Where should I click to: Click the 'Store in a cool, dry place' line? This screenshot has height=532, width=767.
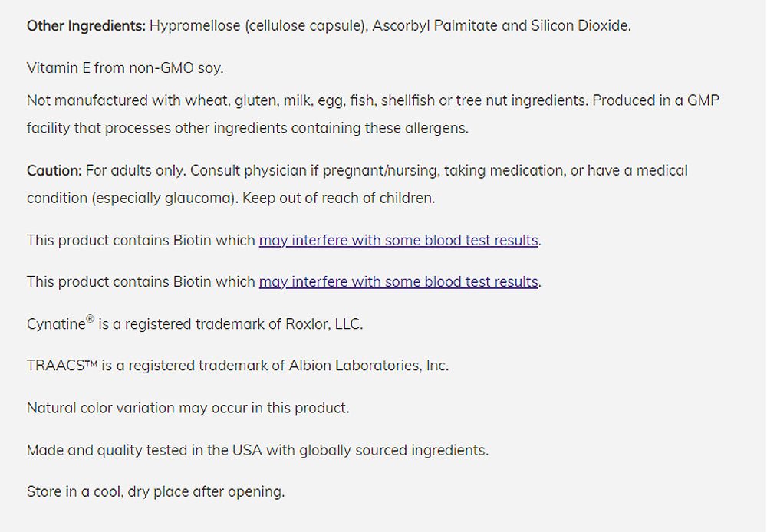pos(156,491)
